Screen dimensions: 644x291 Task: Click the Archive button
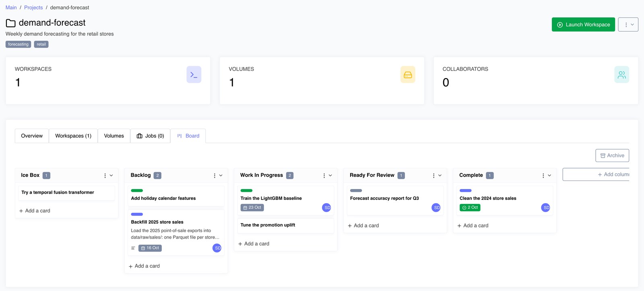click(x=612, y=156)
